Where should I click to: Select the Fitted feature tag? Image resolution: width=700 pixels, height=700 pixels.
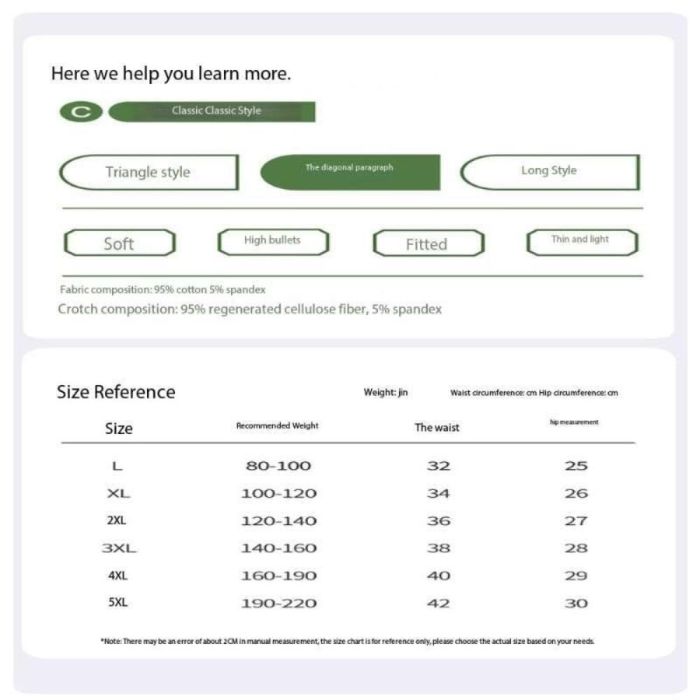[x=427, y=244]
